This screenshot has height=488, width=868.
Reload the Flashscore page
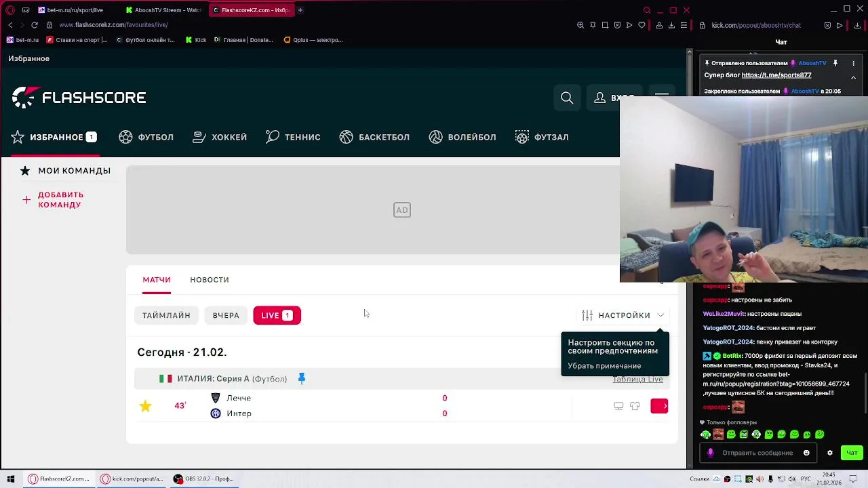(35, 25)
